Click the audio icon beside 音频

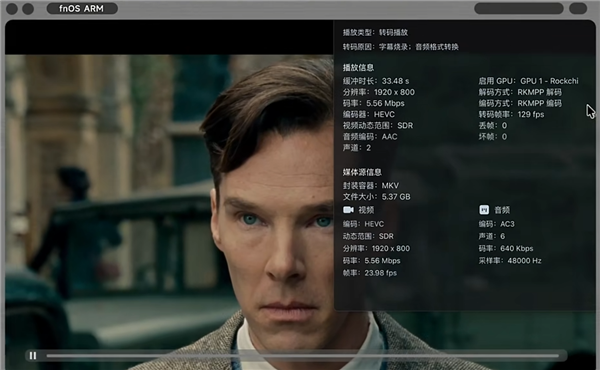point(484,210)
